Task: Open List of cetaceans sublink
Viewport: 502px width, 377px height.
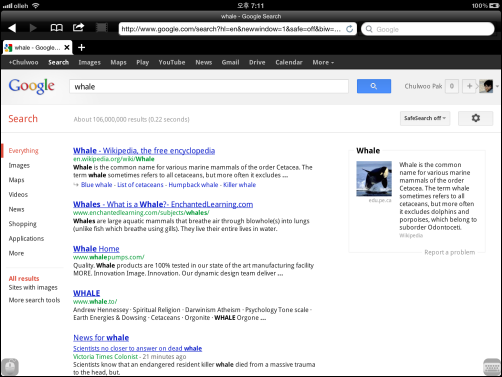Action: pyautogui.click(x=140, y=185)
